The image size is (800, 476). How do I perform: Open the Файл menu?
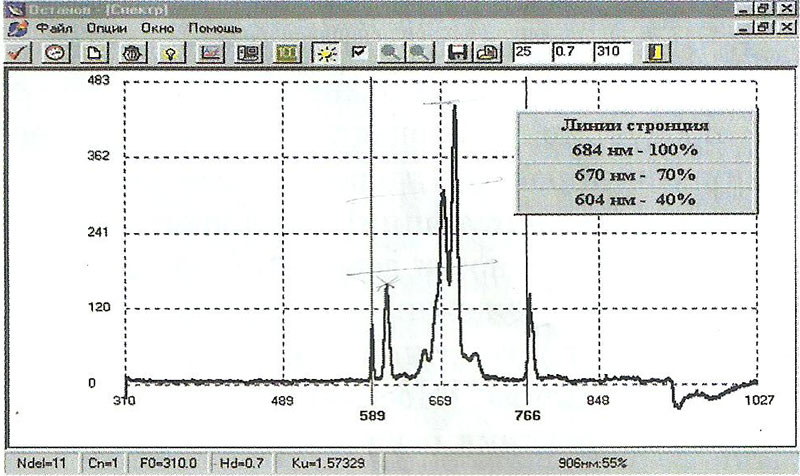tap(55, 28)
